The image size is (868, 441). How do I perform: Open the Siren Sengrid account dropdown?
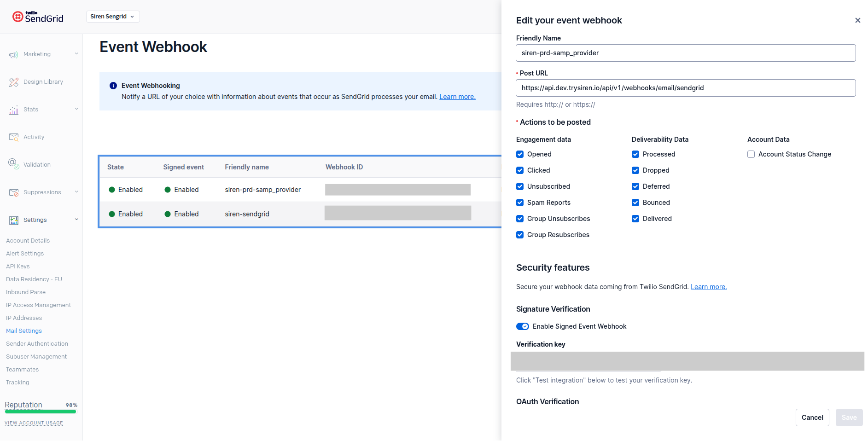click(x=112, y=17)
